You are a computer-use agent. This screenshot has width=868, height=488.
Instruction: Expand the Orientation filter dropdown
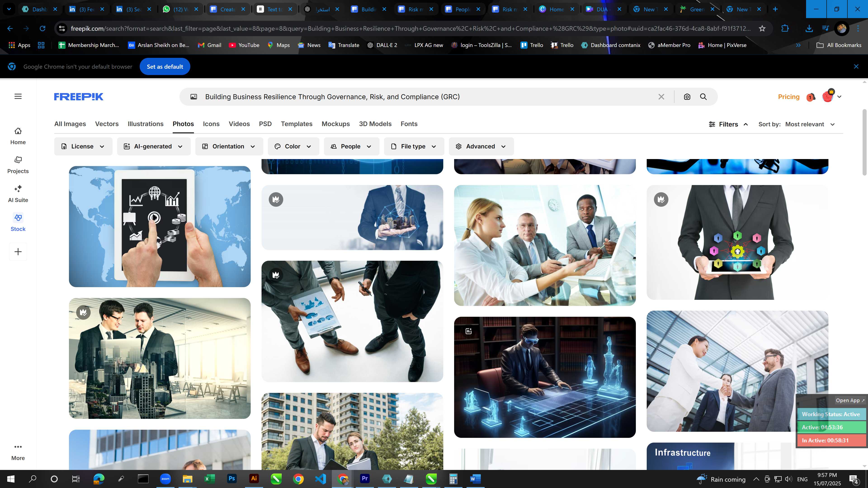tap(229, 146)
